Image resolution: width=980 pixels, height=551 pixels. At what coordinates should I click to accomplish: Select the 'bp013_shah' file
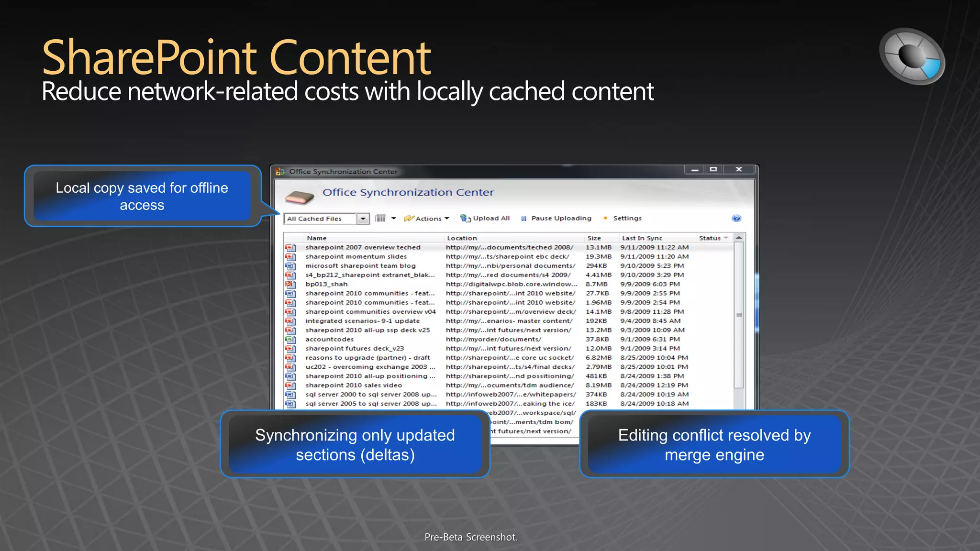(508, 284)
